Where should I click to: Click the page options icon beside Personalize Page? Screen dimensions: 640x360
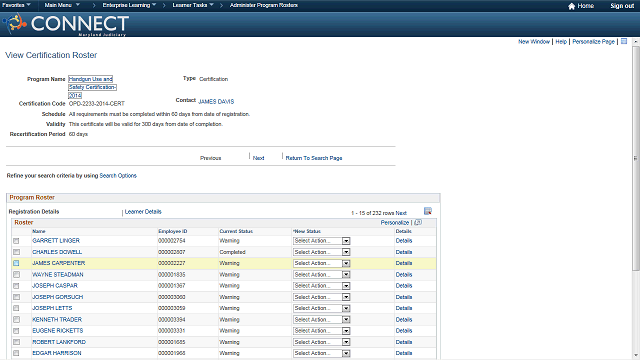[x=624, y=41]
